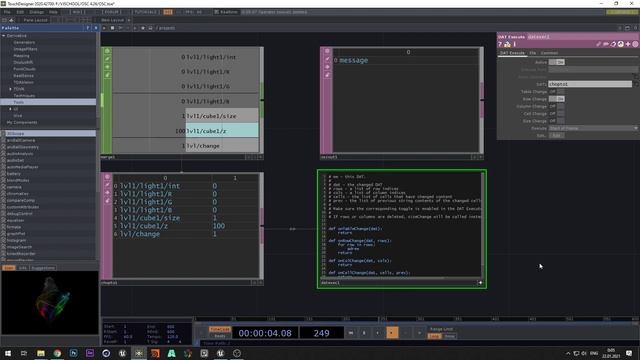Open the Python help icon in parameter panel
This screenshot has width=640, height=360.
coord(507,44)
